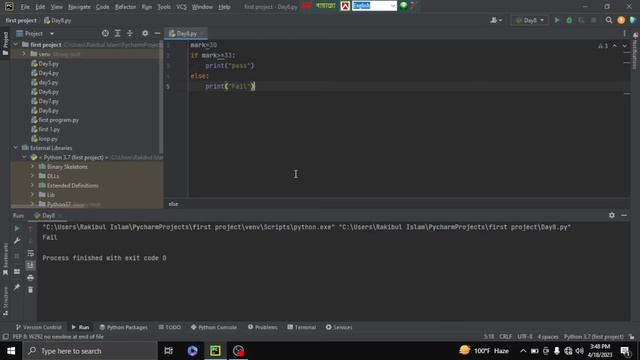Click UTF-8 encoding in status bar

[x=524, y=337]
